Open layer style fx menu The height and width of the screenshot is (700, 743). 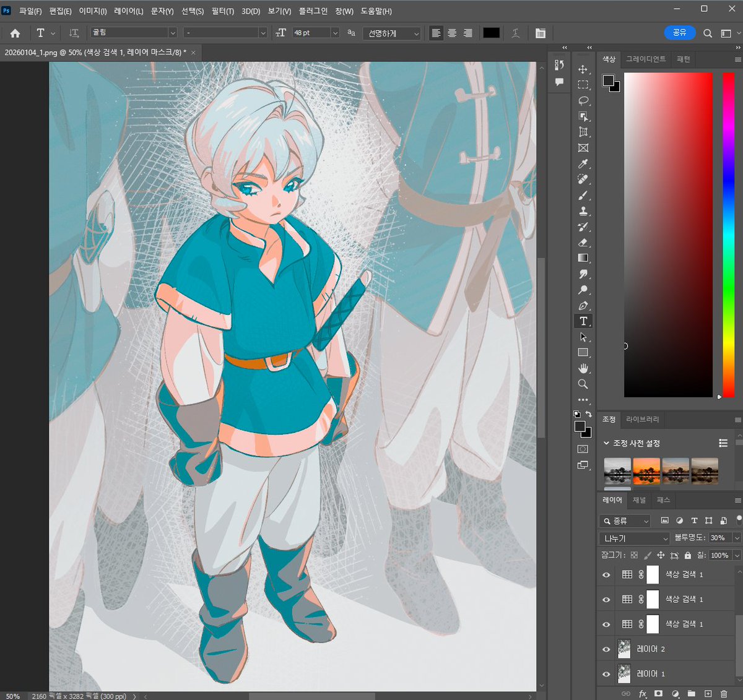(643, 694)
